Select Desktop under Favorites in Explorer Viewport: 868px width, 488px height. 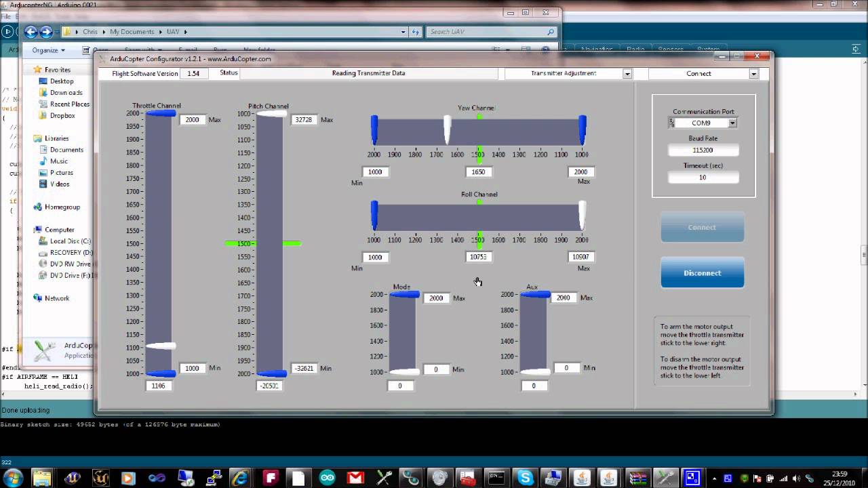pyautogui.click(x=62, y=81)
